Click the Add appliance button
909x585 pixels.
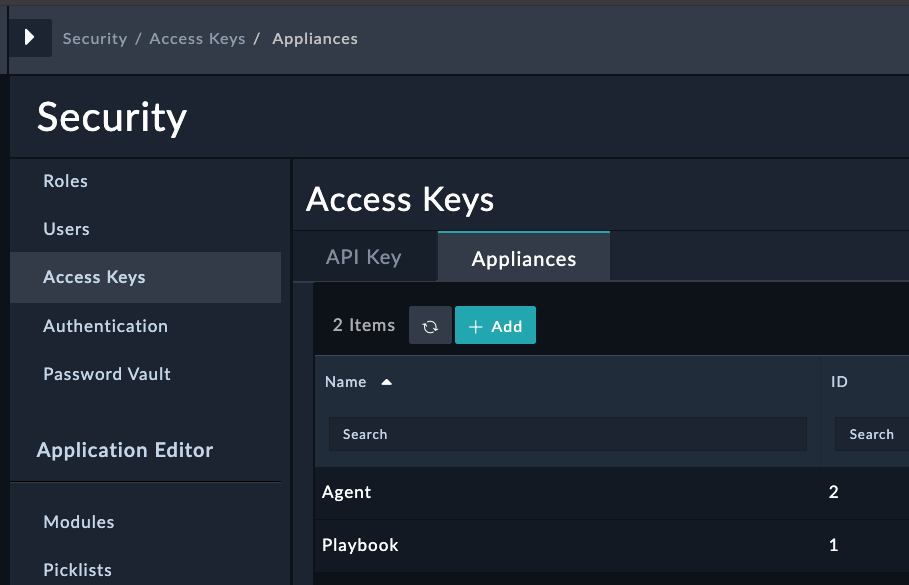495,326
